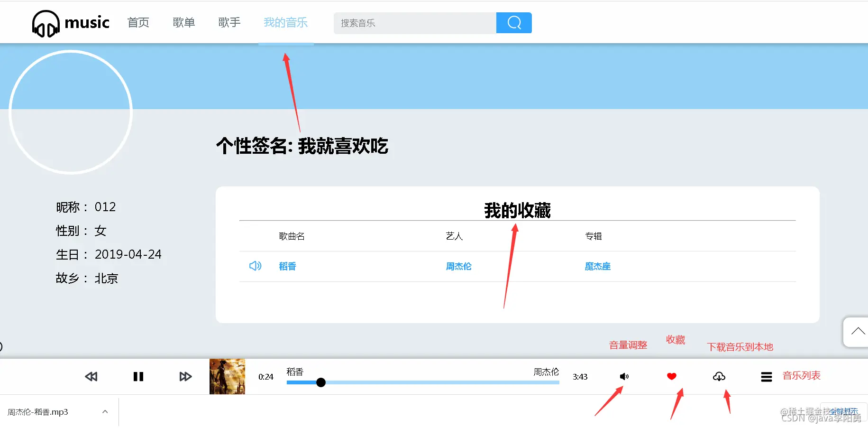Select the 我的音乐 tab
Screen dimensions: 868x428
coord(286,22)
